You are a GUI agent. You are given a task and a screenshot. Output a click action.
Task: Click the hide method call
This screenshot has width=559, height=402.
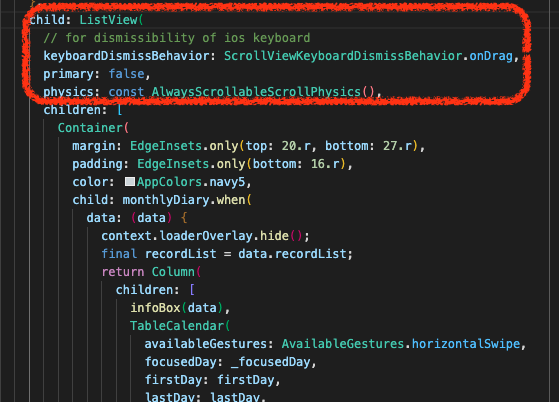pyautogui.click(x=274, y=236)
